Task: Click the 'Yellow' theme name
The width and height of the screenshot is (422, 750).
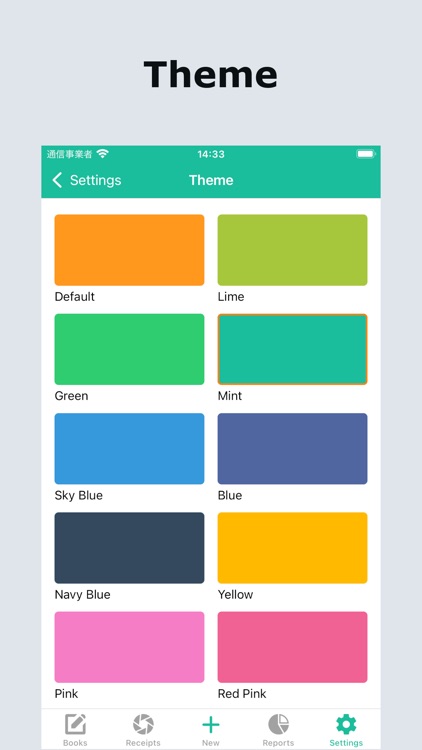Action: click(x=235, y=595)
